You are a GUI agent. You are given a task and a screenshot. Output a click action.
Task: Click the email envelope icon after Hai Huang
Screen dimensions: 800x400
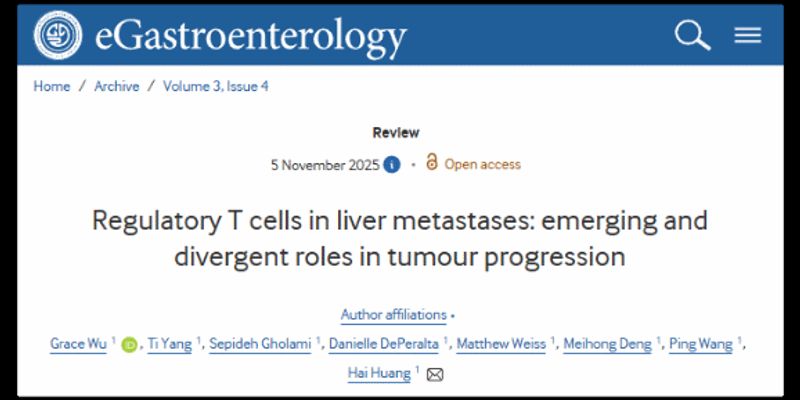(434, 375)
